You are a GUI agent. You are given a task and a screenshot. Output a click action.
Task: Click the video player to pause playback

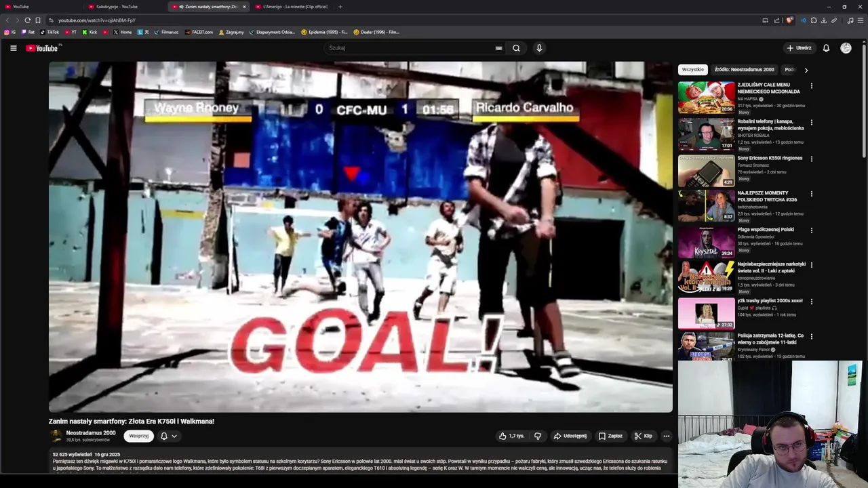[360, 237]
